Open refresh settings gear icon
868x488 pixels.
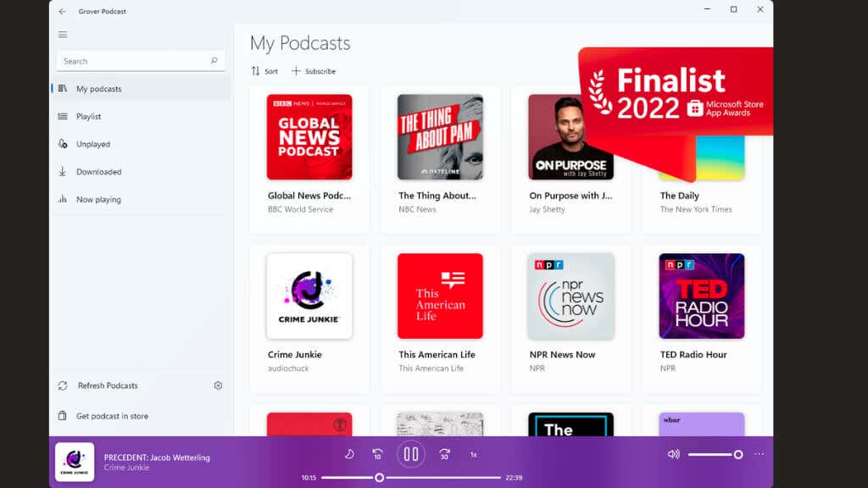(218, 385)
